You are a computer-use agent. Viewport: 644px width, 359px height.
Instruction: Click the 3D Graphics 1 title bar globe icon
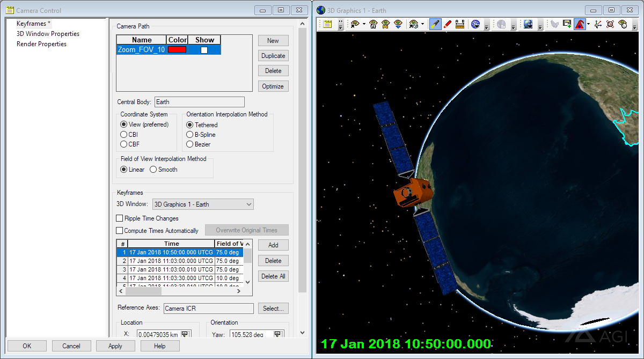click(x=321, y=10)
